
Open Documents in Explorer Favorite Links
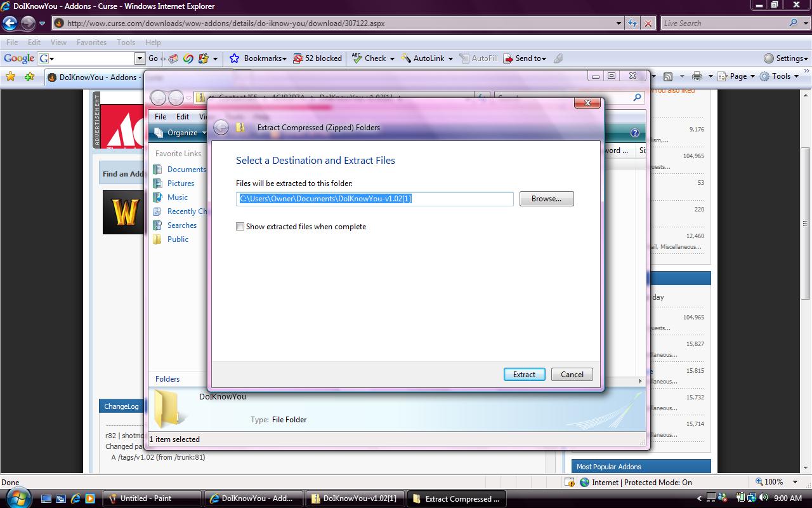click(187, 170)
